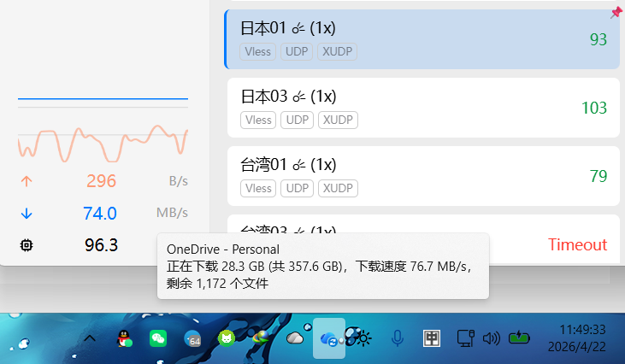This screenshot has height=364, width=625.
Task: Click the UDP tag under 台湾01
Action: click(298, 188)
